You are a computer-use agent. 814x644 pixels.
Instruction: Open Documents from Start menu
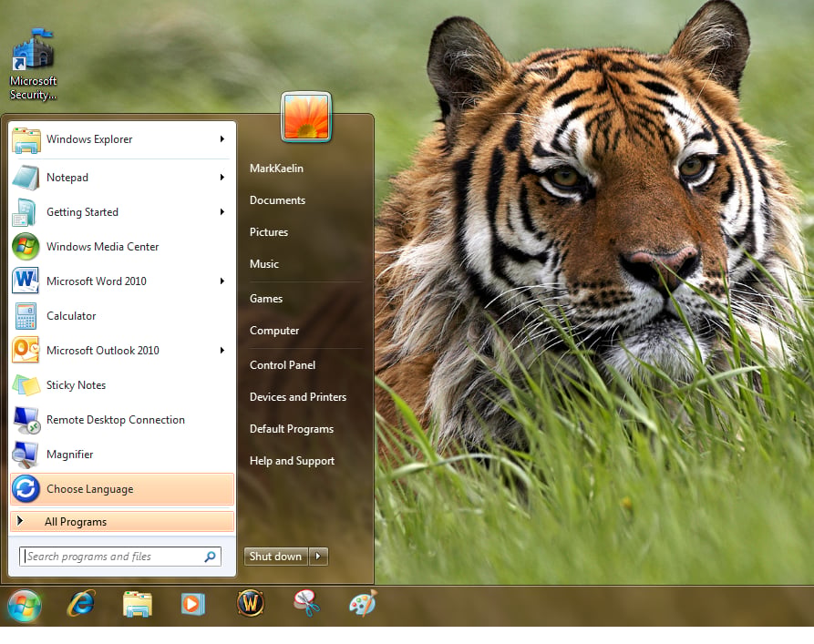pyautogui.click(x=277, y=200)
